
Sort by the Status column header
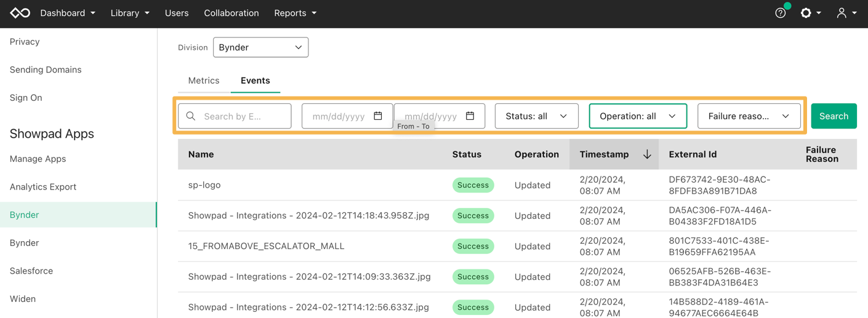tap(467, 154)
